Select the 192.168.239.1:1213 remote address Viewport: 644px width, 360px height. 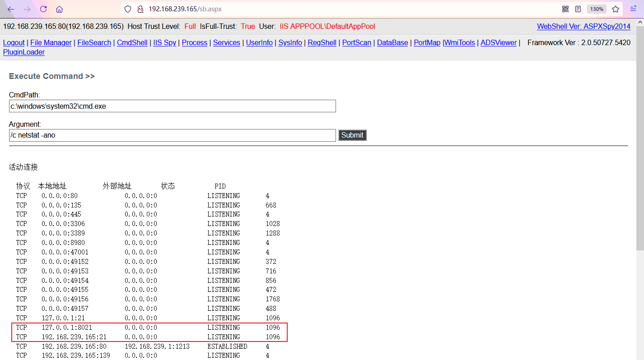coord(157,346)
